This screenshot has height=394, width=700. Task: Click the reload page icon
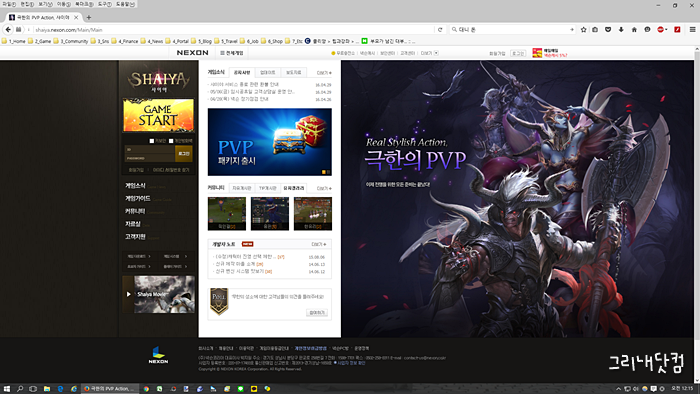pos(440,29)
